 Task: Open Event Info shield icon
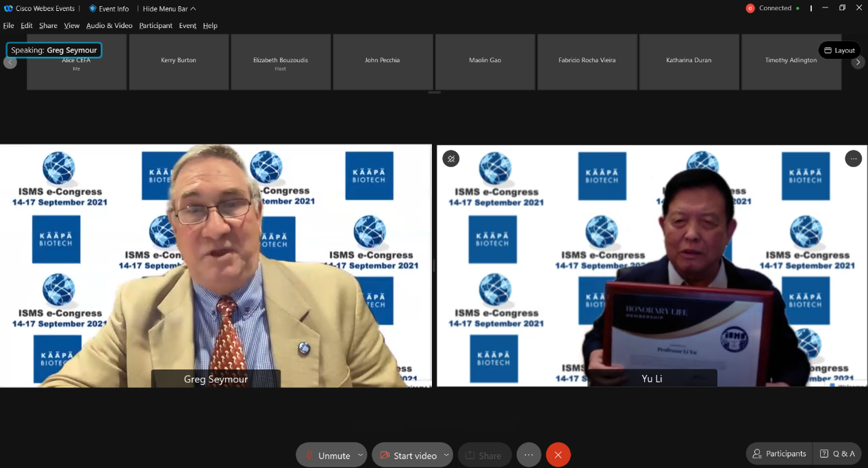click(x=93, y=9)
